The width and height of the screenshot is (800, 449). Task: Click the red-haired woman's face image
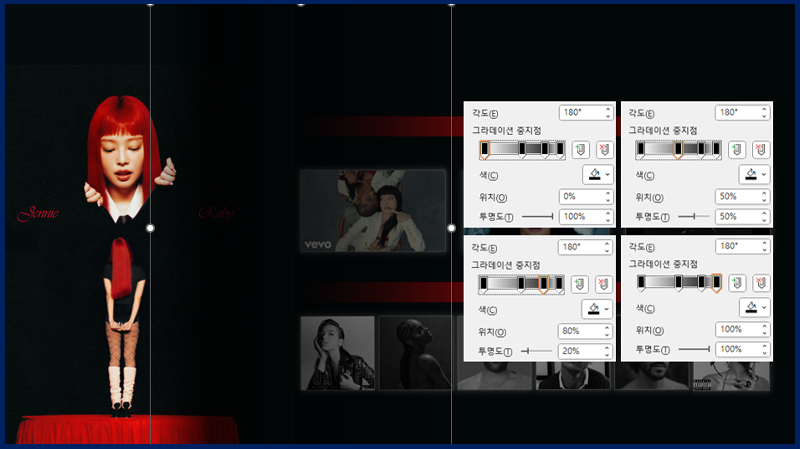[x=122, y=158]
